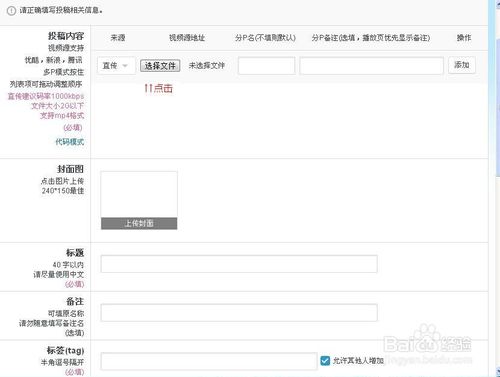500x377 pixels.
Task: Click the 添加 button
Action: [462, 65]
